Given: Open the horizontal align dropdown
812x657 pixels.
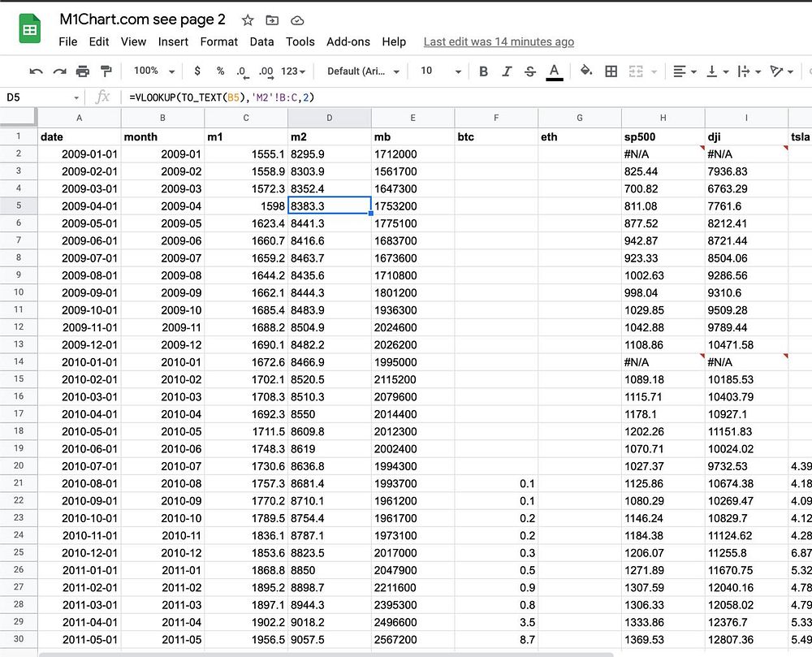Looking at the screenshot, I should [x=685, y=71].
